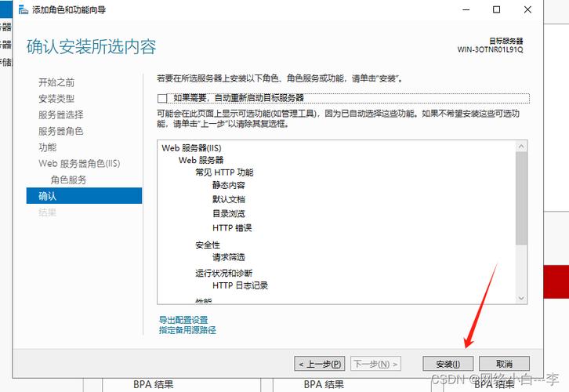This screenshot has height=392, width=569.
Task: Select the 功能 wizard step
Action: (x=48, y=147)
